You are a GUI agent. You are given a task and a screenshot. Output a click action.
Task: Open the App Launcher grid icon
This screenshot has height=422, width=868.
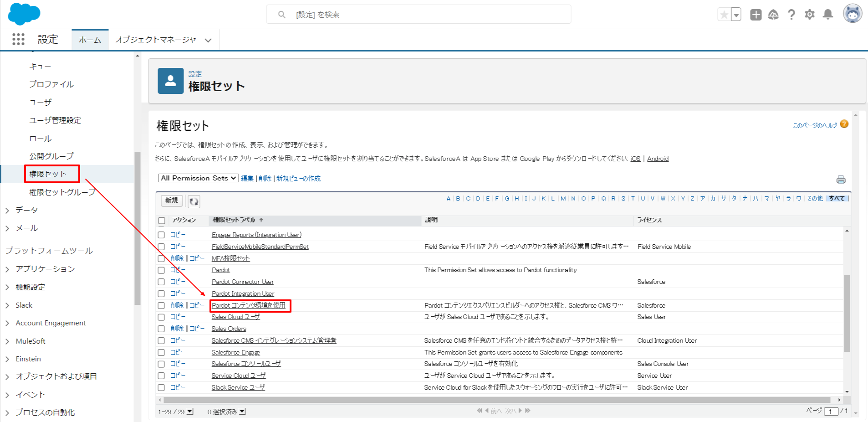coord(18,39)
